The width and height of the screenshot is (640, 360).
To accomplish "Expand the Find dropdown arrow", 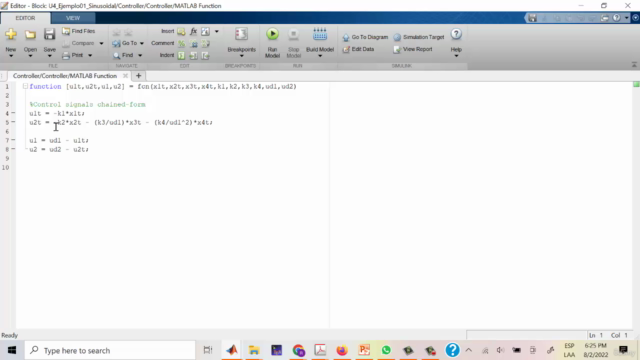I will (140, 55).
